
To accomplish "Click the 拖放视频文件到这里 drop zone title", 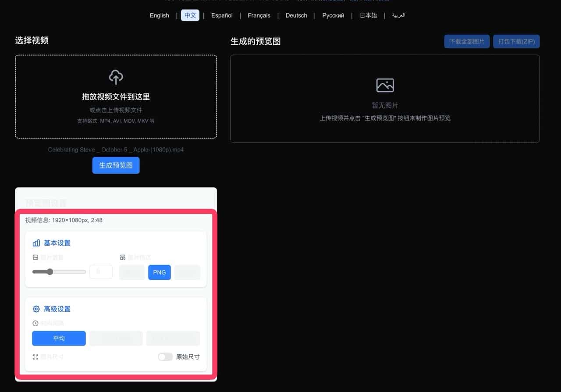I will pyautogui.click(x=116, y=97).
